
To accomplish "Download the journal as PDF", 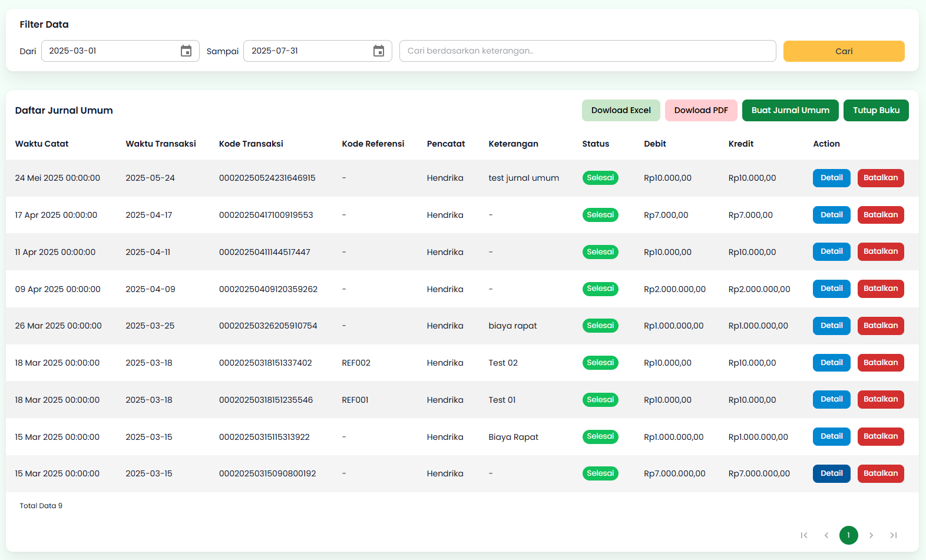I will coord(701,111).
